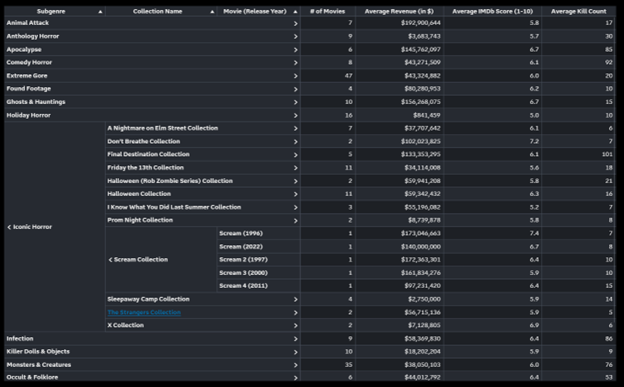Expand the Comedy Horror row
This screenshot has height=387, width=624.
pos(295,63)
